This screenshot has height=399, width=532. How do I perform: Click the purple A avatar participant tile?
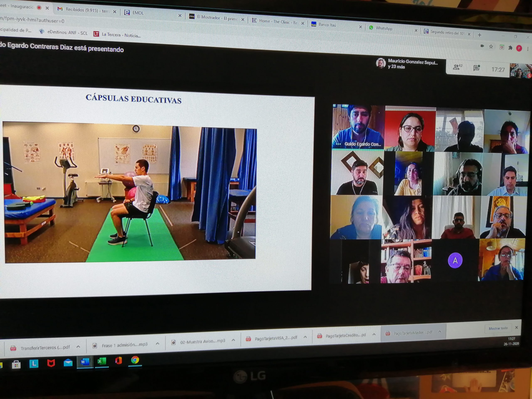point(455,260)
